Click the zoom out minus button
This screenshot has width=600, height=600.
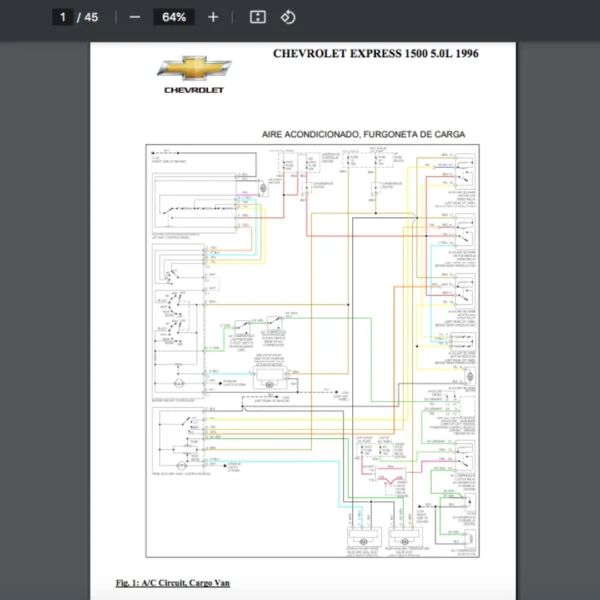pyautogui.click(x=135, y=17)
